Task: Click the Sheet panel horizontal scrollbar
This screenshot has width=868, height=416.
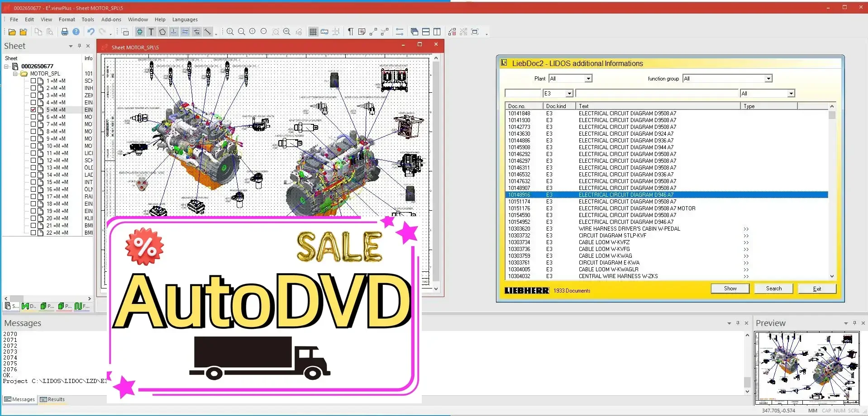Action: click(47, 298)
